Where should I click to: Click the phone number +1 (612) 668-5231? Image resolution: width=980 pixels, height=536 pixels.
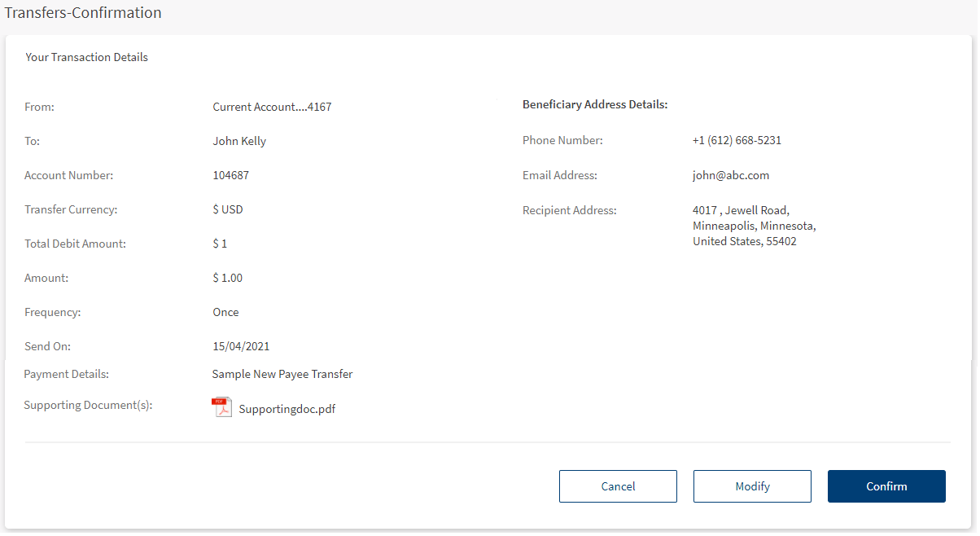pos(737,140)
